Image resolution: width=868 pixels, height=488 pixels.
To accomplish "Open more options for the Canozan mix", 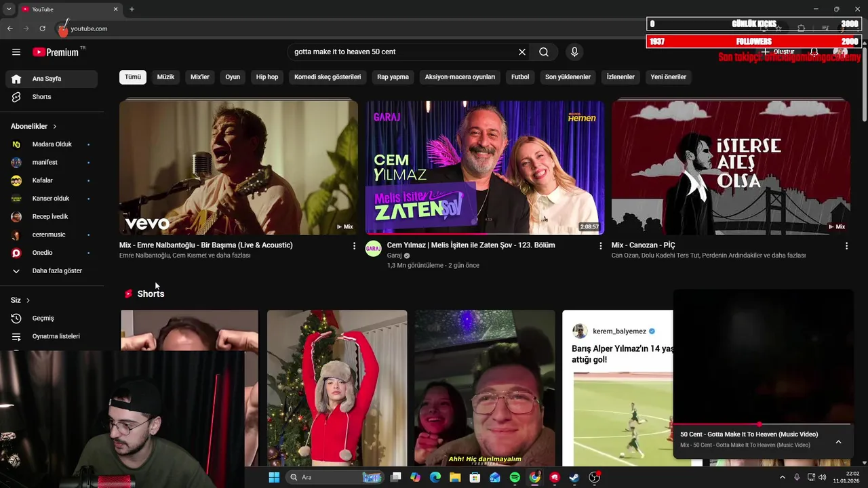I will point(846,246).
